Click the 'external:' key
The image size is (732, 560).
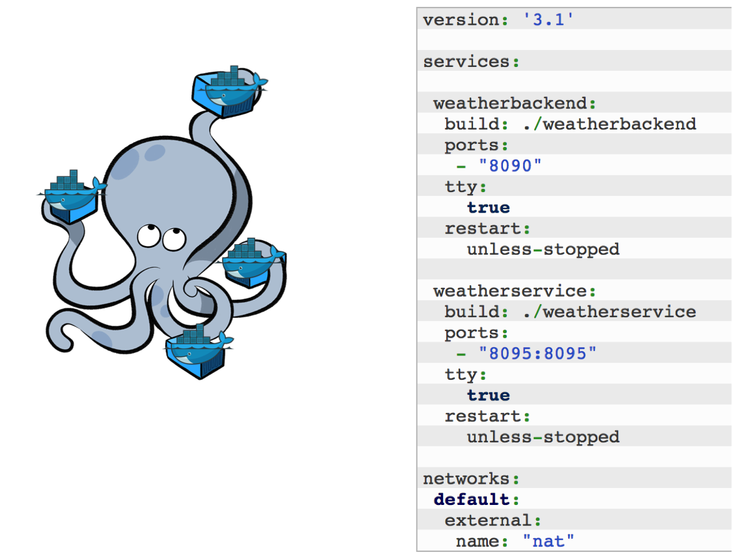(x=493, y=521)
